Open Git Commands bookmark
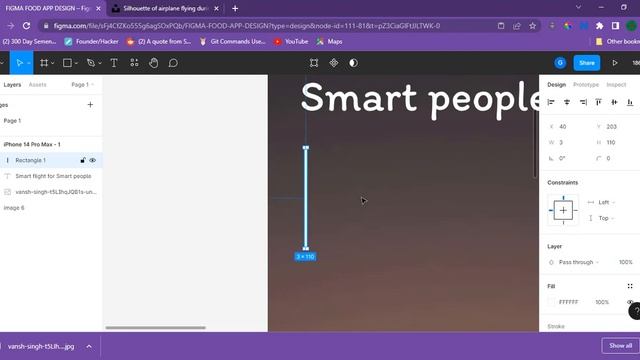Image resolution: width=640 pixels, height=360 pixels. click(232, 42)
